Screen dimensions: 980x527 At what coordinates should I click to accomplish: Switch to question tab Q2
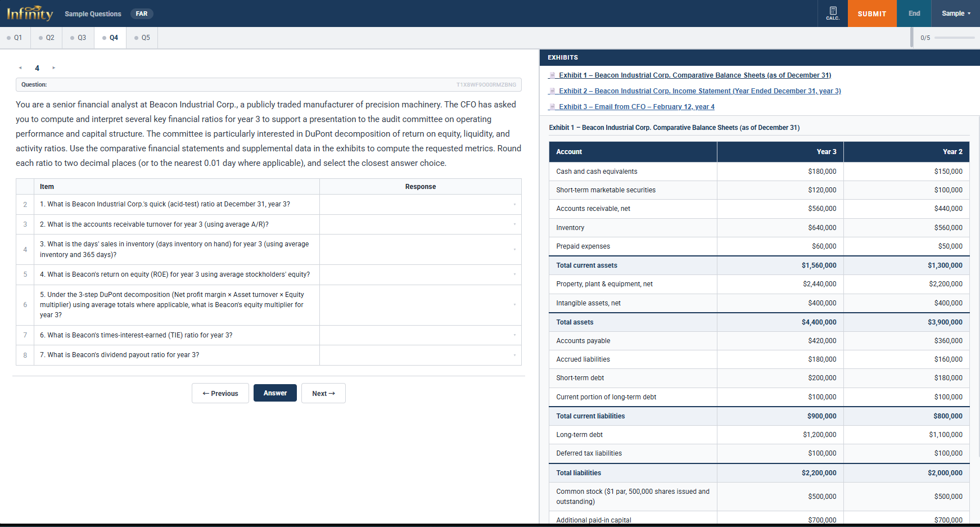tap(47, 38)
